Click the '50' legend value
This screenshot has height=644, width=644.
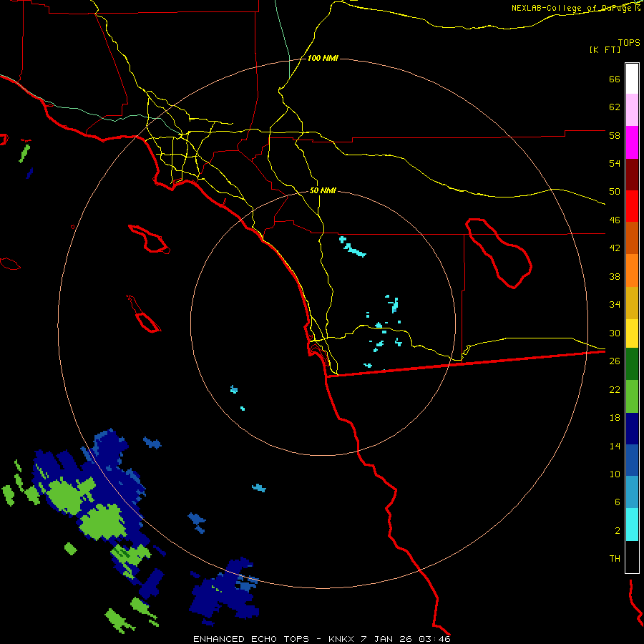(615, 192)
